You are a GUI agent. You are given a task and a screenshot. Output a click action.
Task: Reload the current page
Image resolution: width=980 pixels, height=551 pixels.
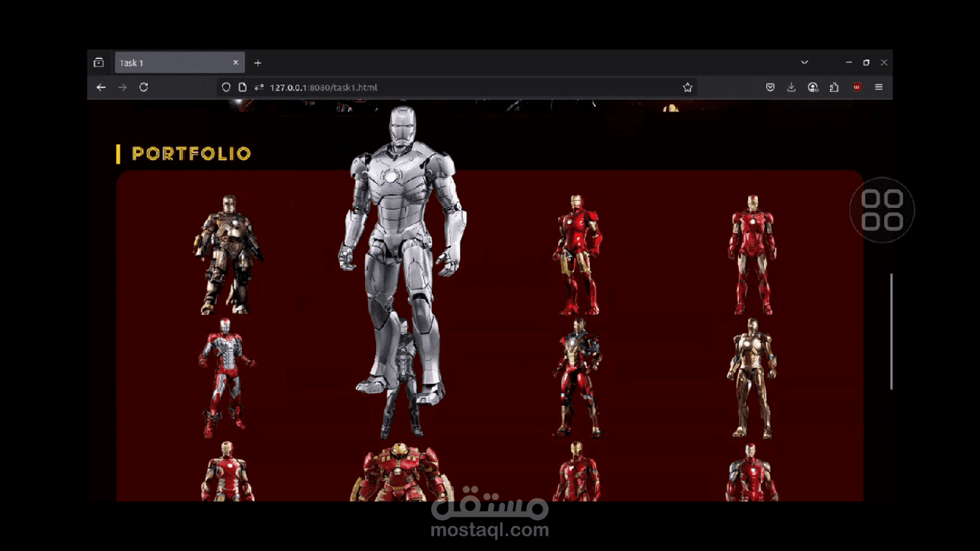143,88
